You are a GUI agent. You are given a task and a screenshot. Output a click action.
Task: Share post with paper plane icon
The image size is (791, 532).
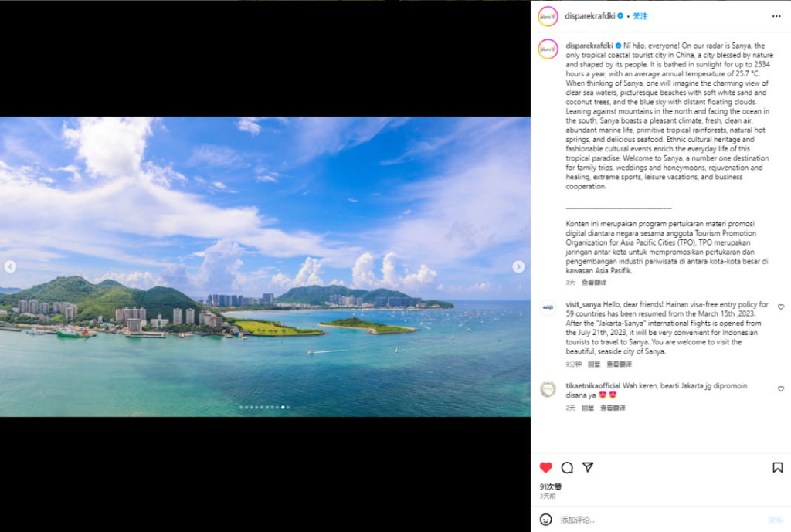588,467
